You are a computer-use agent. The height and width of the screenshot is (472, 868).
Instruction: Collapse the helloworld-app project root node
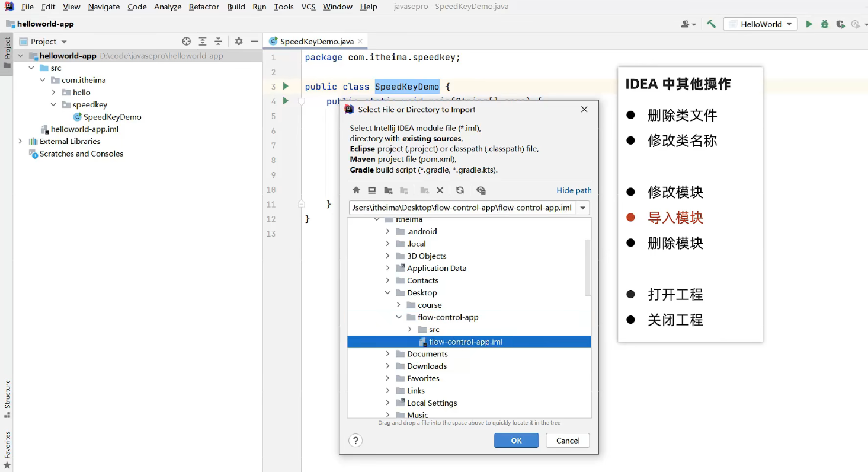point(21,56)
